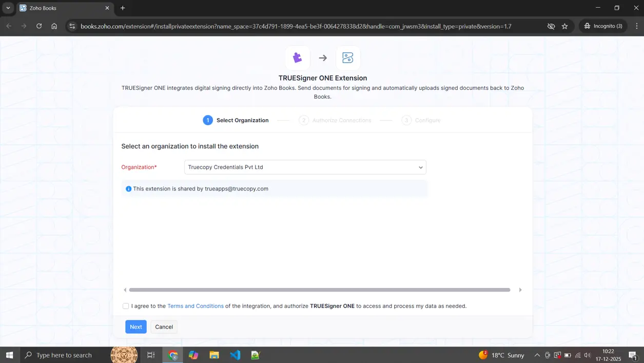Open Chrome from the taskbar

(x=173, y=355)
